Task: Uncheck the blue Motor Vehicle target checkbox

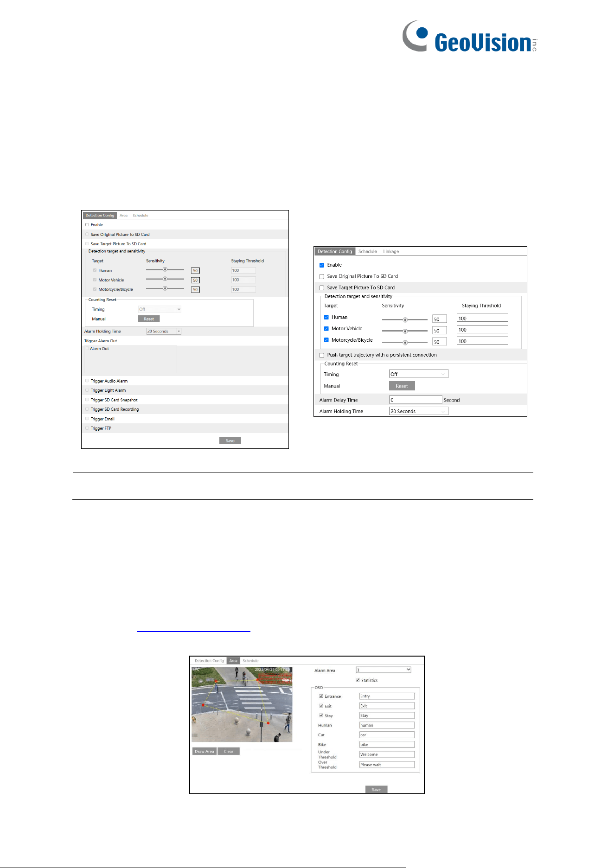Action: [x=326, y=328]
